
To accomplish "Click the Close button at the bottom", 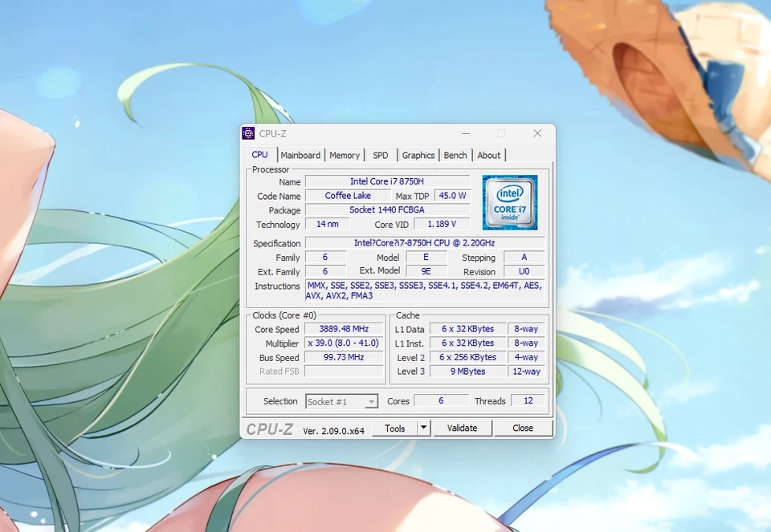I will (x=523, y=428).
